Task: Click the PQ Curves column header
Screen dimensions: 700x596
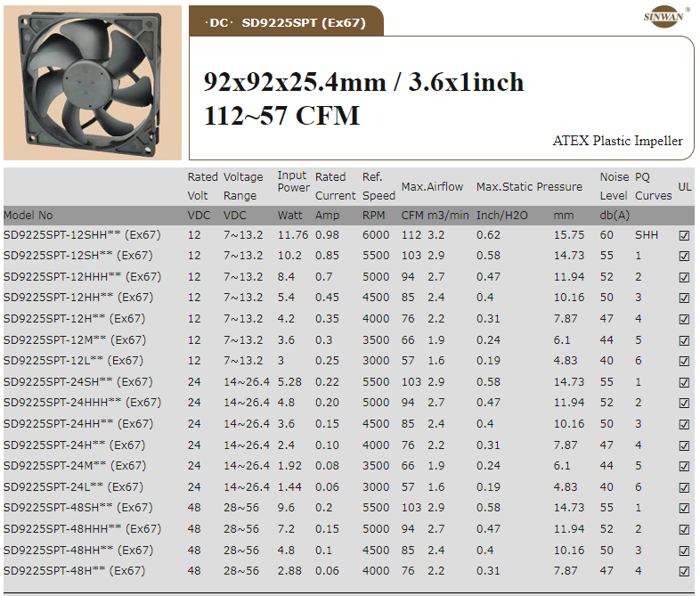Action: click(x=653, y=186)
